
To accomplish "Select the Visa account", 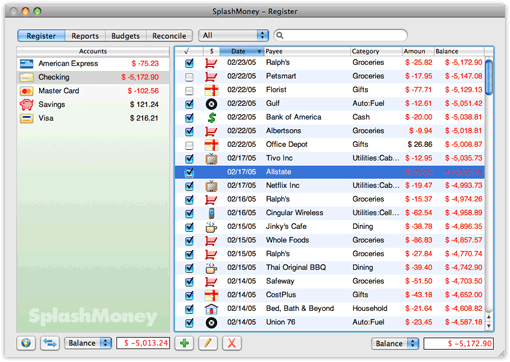I will [93, 118].
